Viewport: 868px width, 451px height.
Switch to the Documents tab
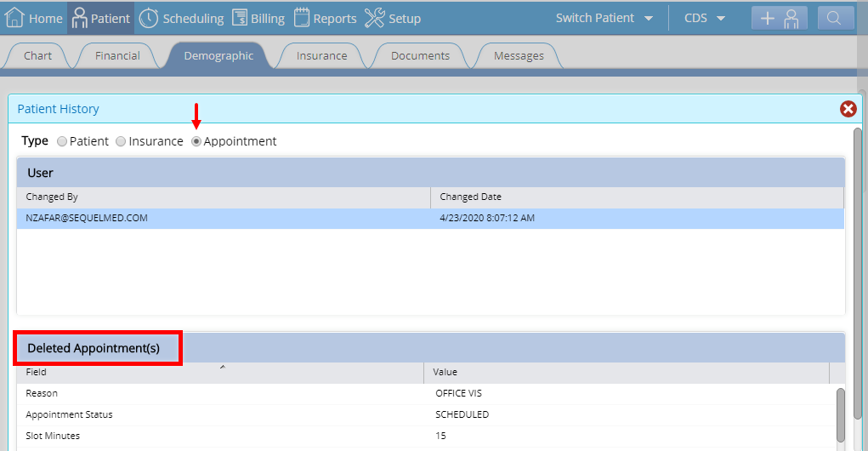tap(420, 56)
